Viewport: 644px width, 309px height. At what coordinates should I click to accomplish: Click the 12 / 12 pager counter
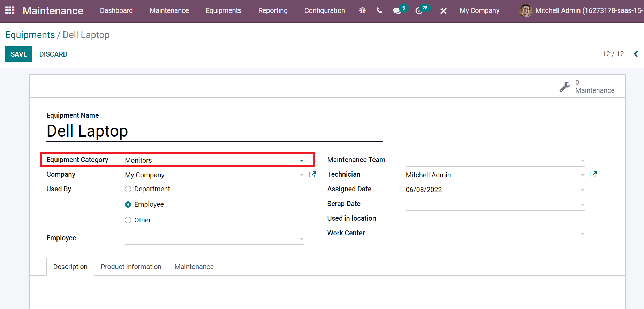click(613, 54)
